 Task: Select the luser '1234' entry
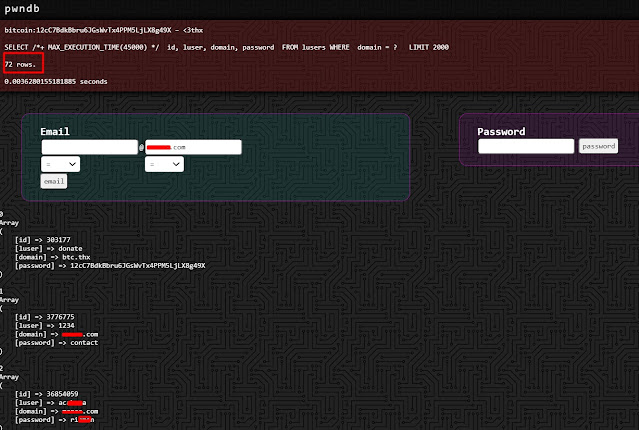44,325
